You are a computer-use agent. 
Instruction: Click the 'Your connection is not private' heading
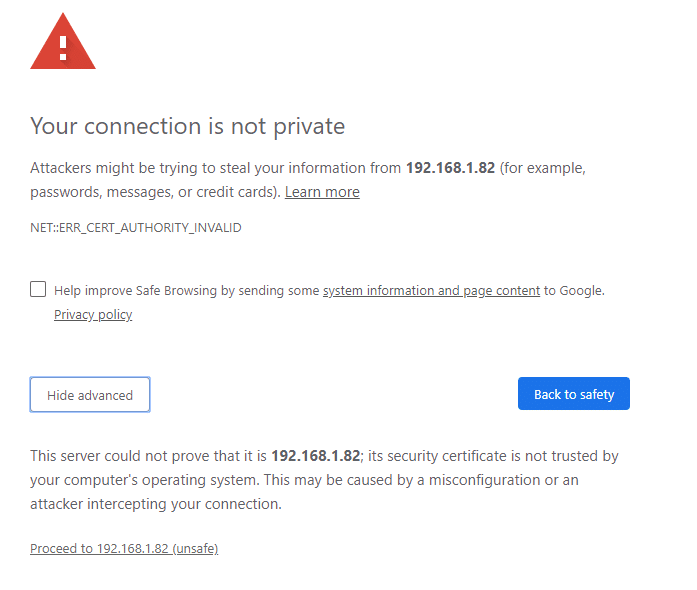[188, 126]
